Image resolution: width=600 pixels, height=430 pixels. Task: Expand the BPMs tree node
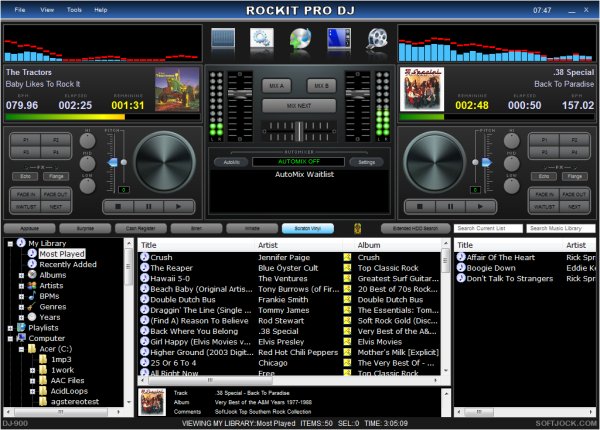tap(21, 296)
